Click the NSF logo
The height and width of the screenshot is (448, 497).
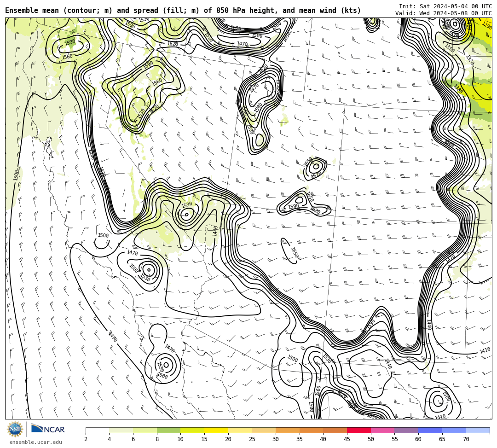(15, 429)
